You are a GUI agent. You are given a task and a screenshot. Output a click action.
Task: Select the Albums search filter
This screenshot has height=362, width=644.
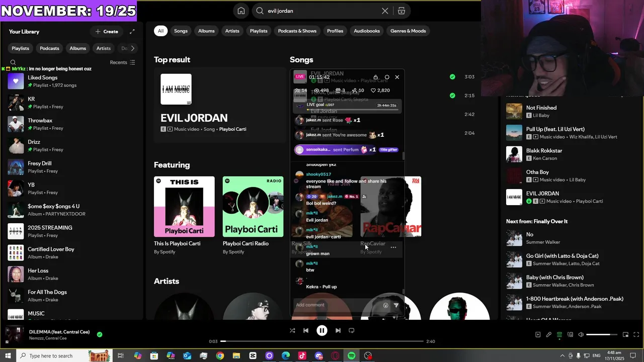tap(206, 31)
